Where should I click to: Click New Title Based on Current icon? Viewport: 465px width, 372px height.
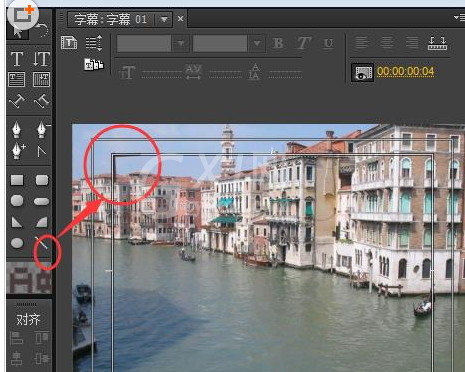[69, 43]
